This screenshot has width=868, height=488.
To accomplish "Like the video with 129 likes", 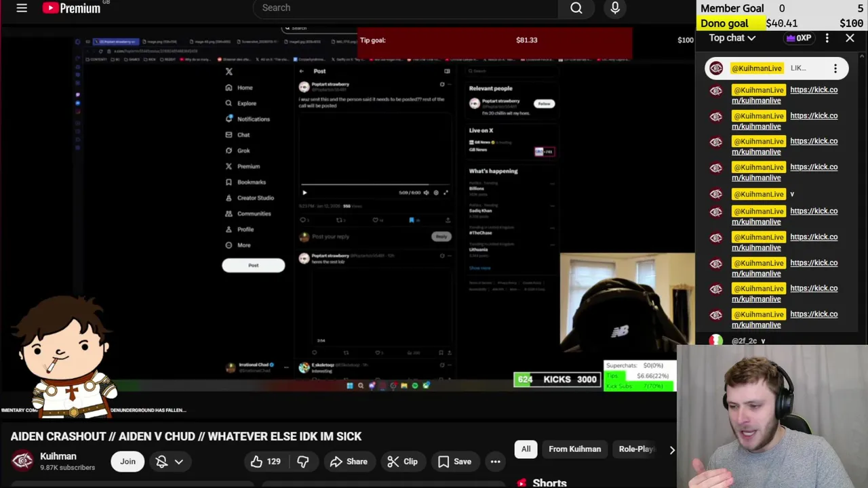I will tap(265, 462).
